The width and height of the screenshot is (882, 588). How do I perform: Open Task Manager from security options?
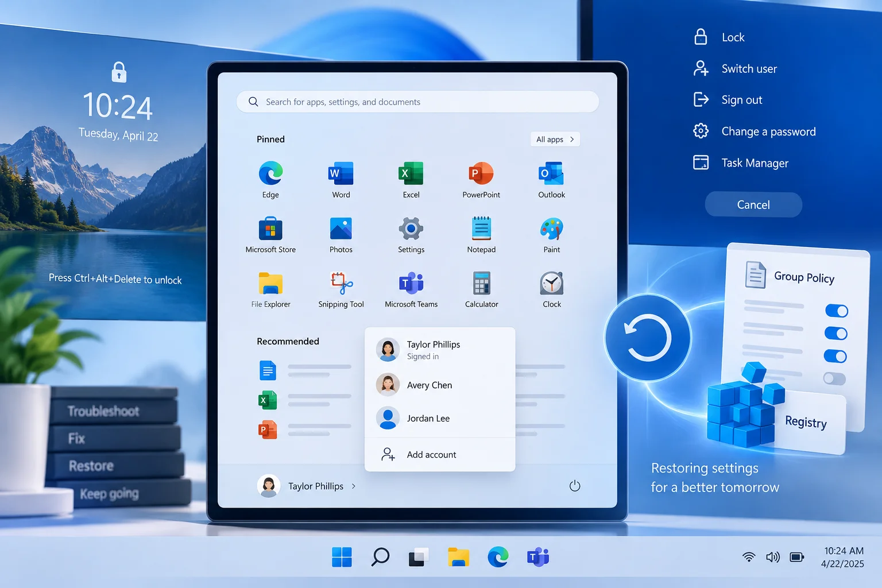741,163
